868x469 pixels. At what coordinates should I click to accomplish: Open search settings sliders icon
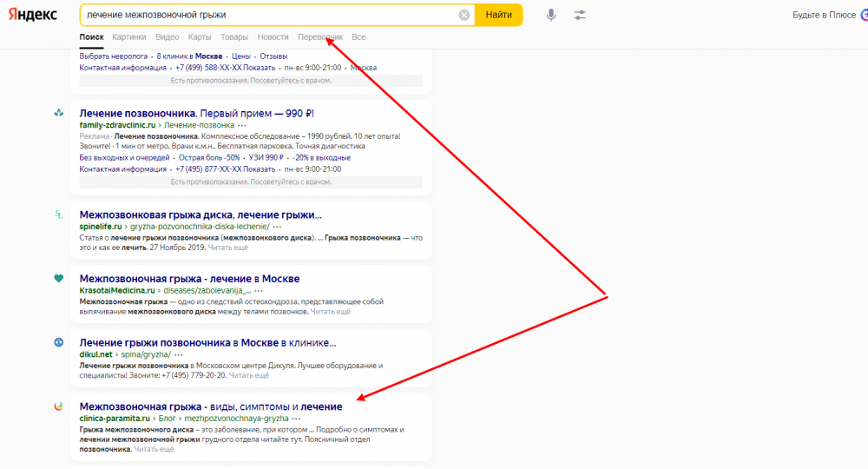click(580, 15)
